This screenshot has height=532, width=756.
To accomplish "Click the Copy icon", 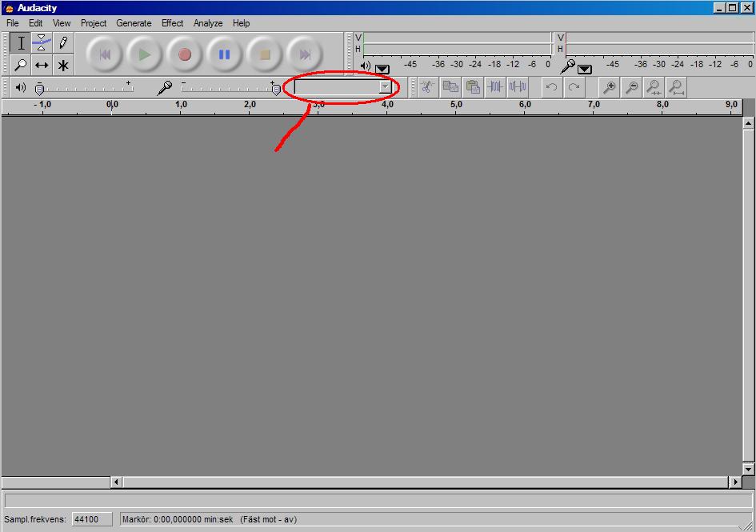I will coord(450,87).
